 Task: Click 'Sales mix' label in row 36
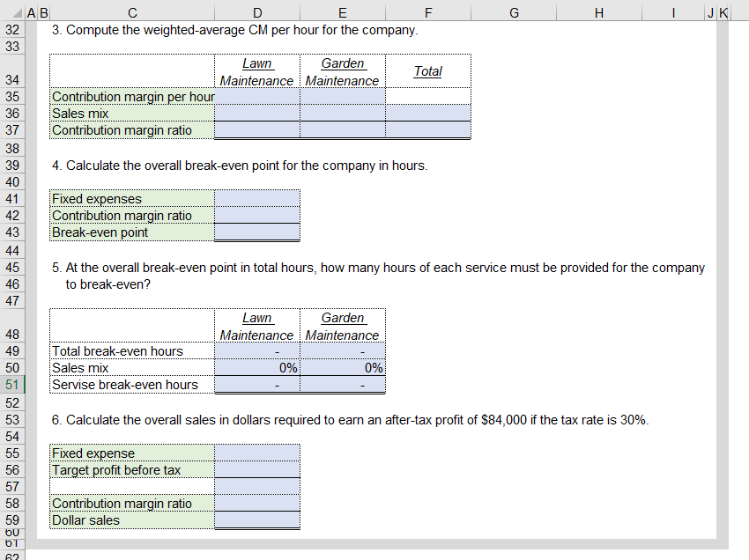[x=80, y=114]
